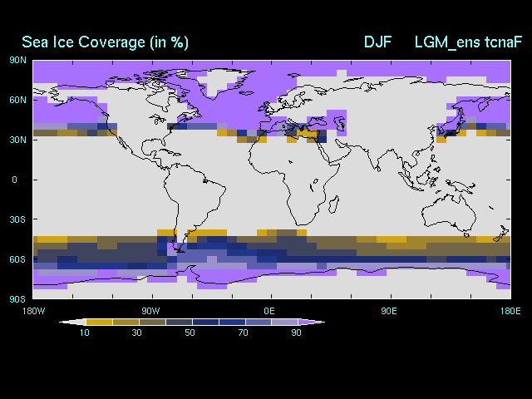Click the colorbar value 10
The image size is (532, 399).
(85, 332)
